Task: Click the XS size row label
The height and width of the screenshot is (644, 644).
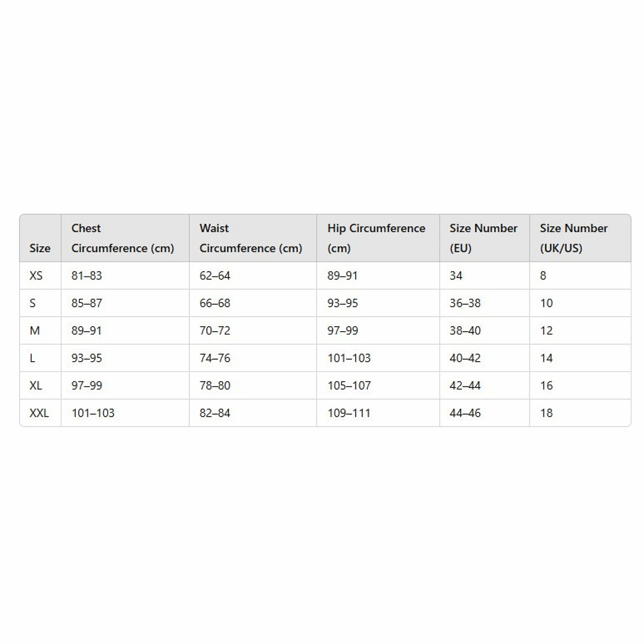Action: (36, 276)
